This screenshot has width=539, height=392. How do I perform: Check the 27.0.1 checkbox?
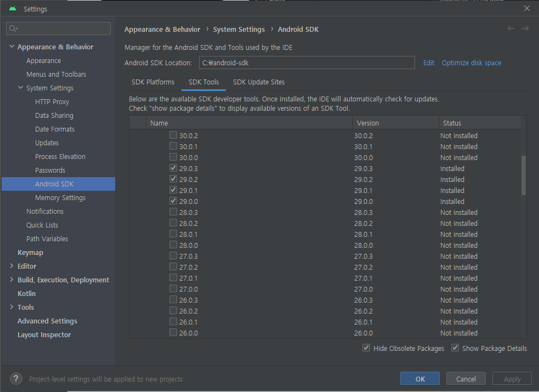point(173,277)
